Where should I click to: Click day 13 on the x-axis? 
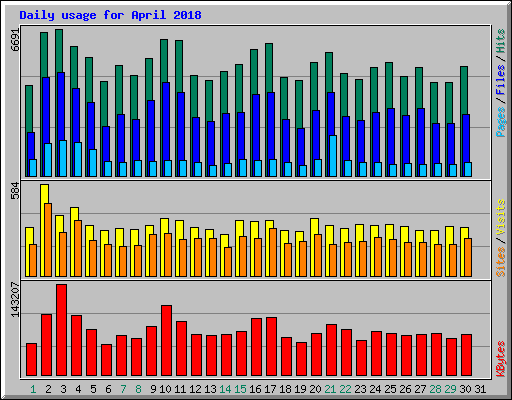point(210,389)
